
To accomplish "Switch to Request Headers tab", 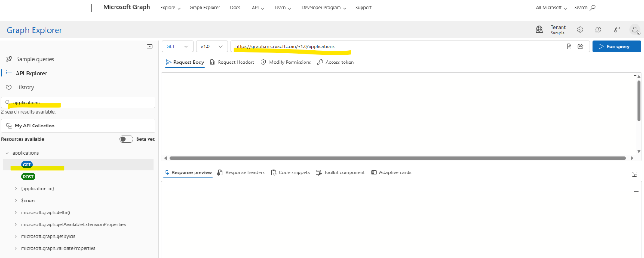I will tap(232, 62).
